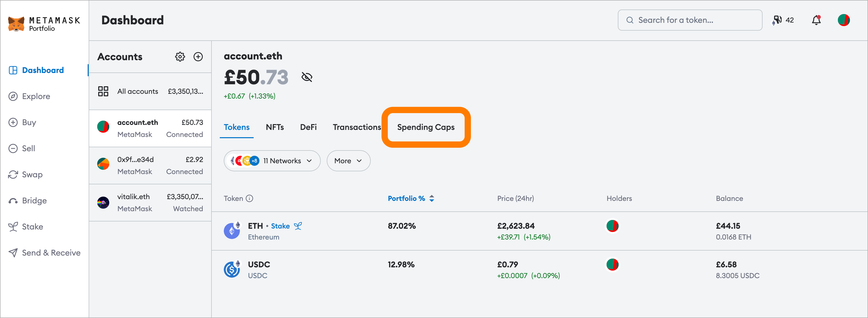Viewport: 868px width, 318px height.
Task: Open the Spending Caps tab
Action: point(425,127)
